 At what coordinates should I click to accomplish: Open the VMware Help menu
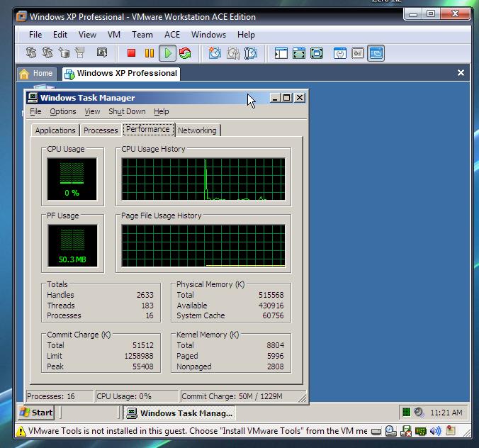[x=246, y=35]
